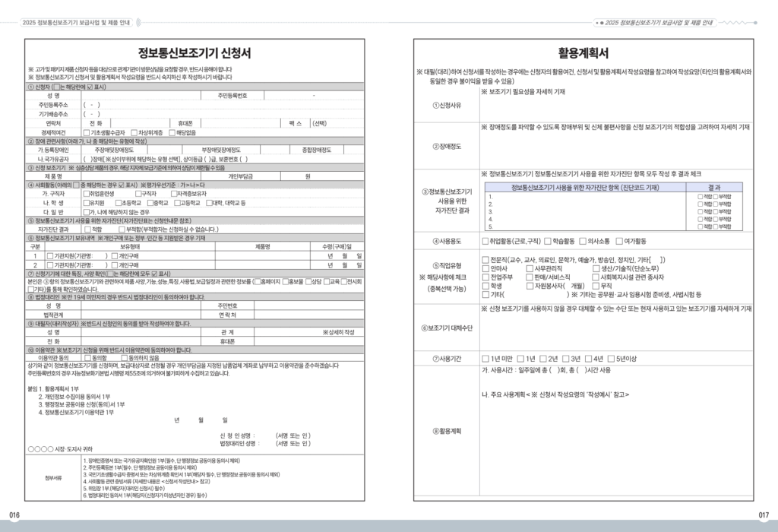Click the 보조기기 대체수단 writing area
The image size is (778, 532).
pos(616,328)
